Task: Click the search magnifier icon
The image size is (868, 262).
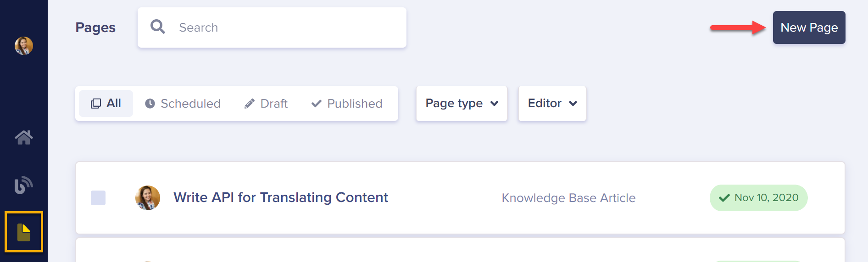Action: tap(158, 27)
